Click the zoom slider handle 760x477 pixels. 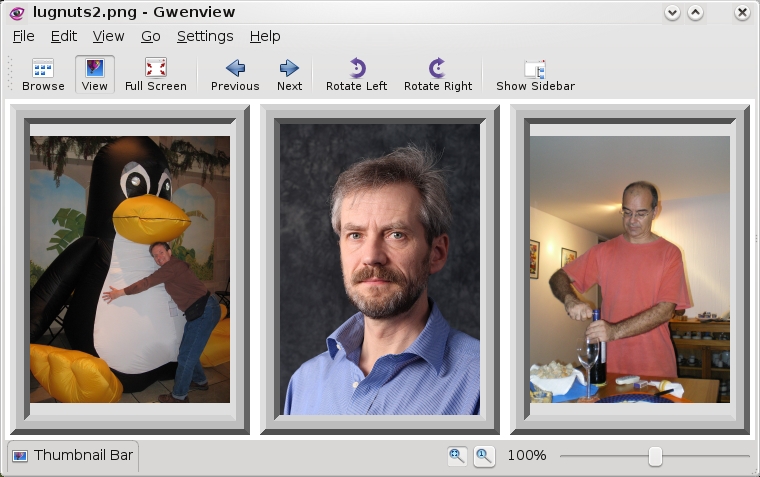(655, 456)
